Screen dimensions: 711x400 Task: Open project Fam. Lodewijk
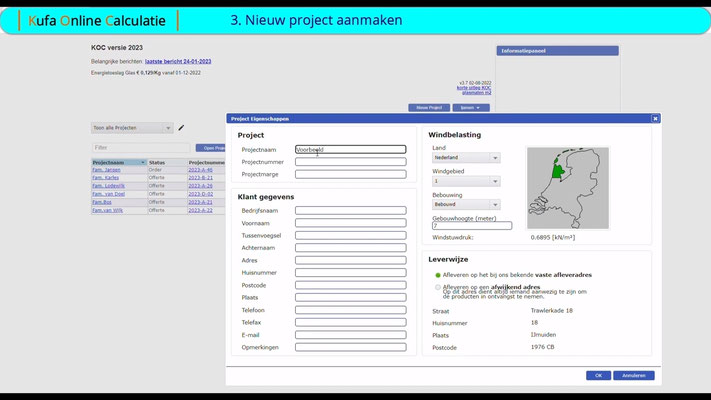click(108, 186)
